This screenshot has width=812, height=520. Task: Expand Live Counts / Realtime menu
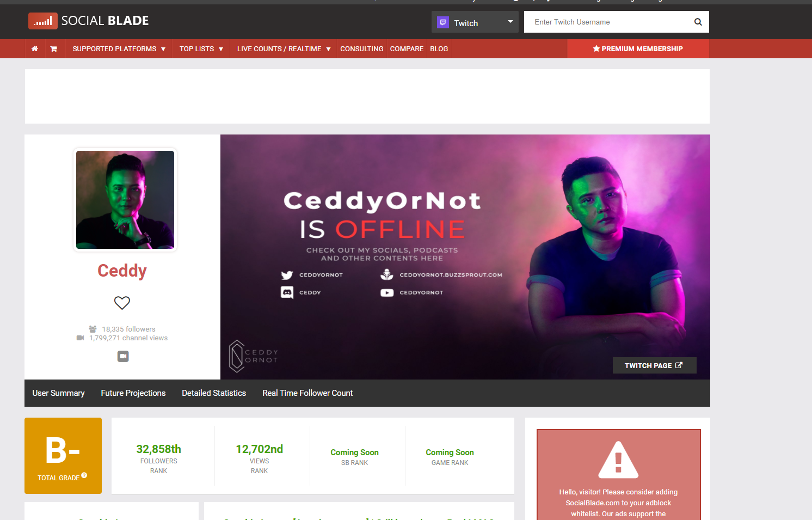click(284, 49)
